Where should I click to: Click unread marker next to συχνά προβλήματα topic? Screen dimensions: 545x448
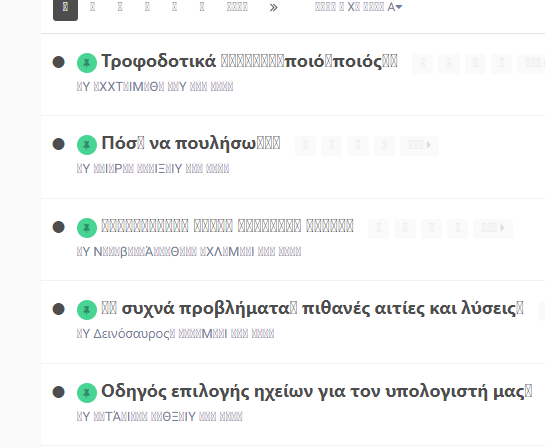click(58, 309)
